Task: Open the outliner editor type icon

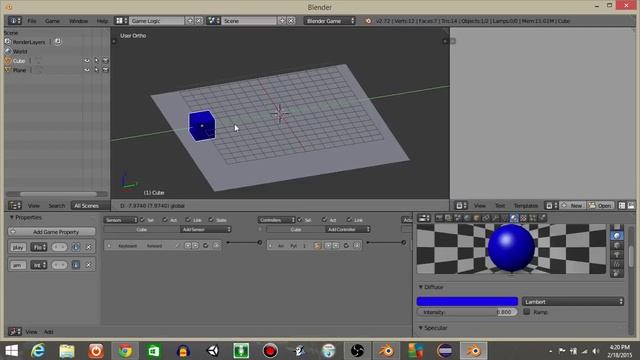Action: coord(15,205)
